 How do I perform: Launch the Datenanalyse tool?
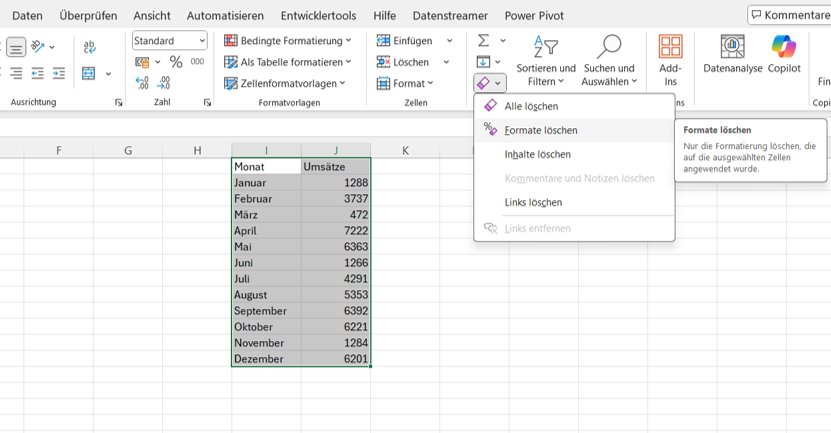[x=732, y=54]
